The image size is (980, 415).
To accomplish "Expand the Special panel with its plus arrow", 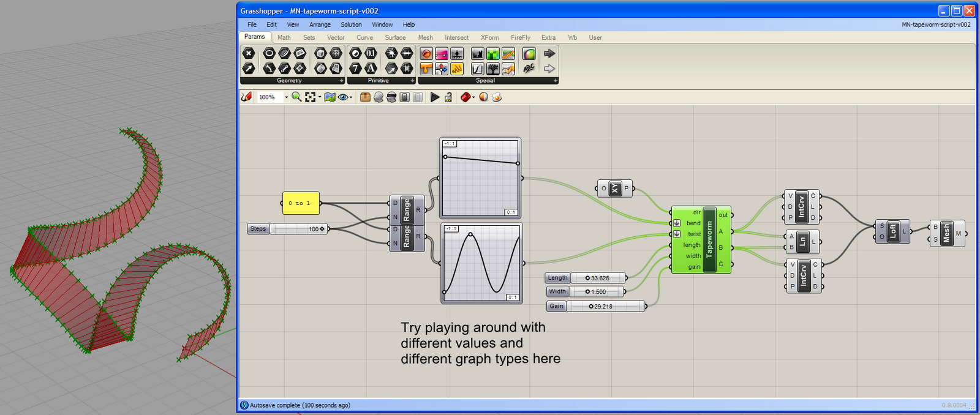I will (x=556, y=81).
